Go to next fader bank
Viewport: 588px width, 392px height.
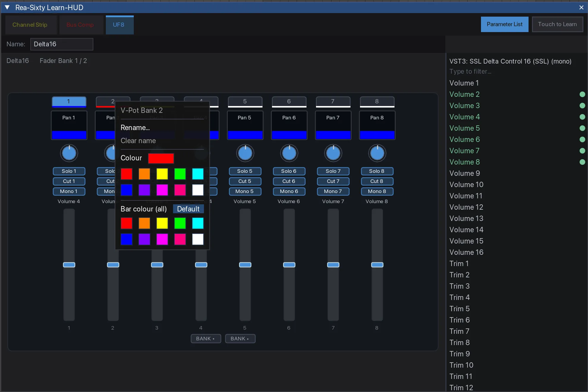point(240,339)
